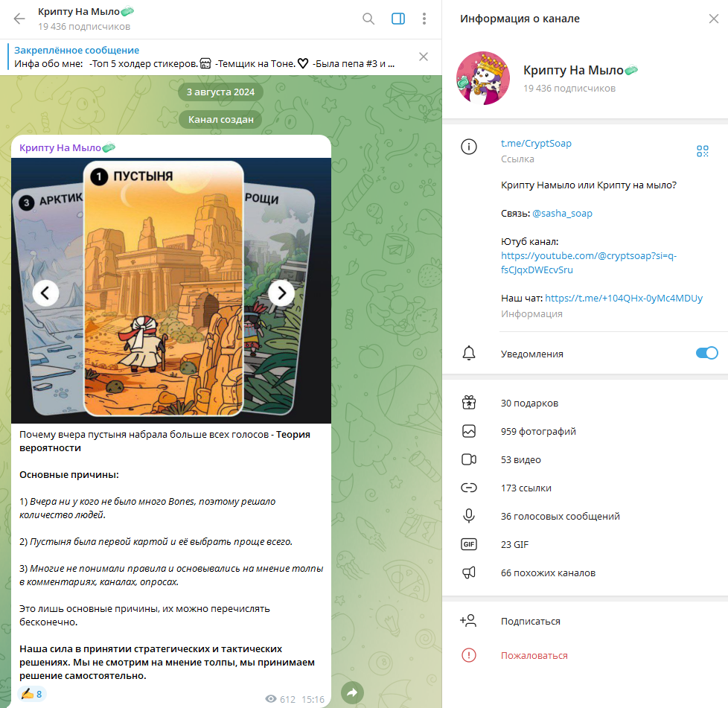Subscribe via the Подписаться button
This screenshot has height=708, width=728.
[x=585, y=621]
